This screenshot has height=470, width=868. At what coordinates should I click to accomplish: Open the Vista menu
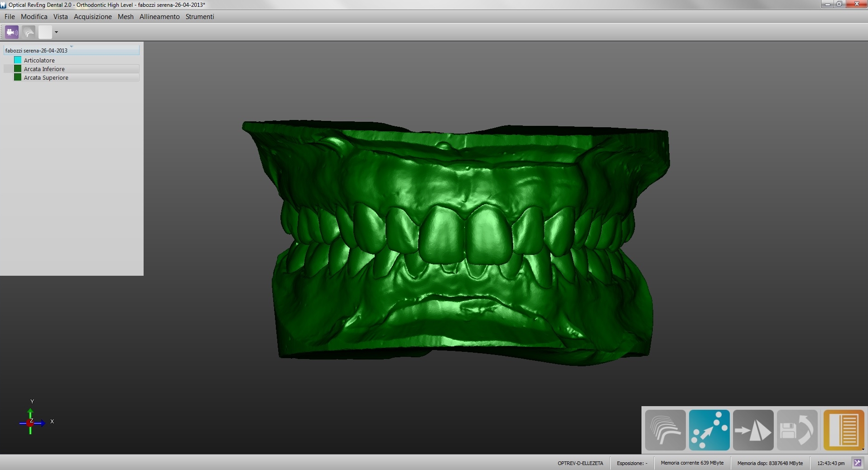tap(60, 17)
